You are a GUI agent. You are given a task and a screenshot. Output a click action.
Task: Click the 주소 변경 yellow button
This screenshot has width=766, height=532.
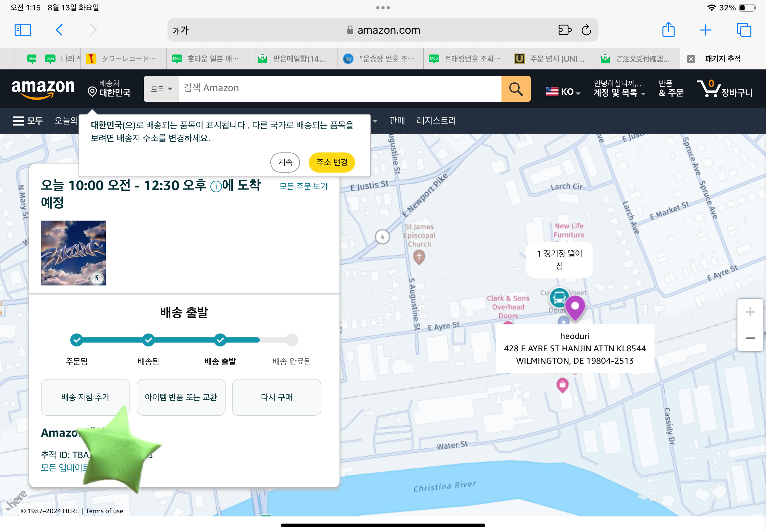(x=332, y=162)
